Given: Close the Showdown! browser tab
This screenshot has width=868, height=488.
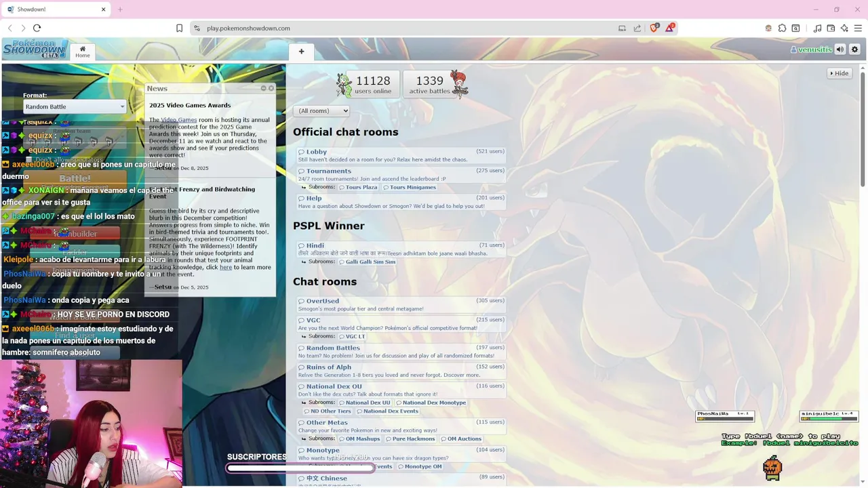Looking at the screenshot, I should [104, 9].
